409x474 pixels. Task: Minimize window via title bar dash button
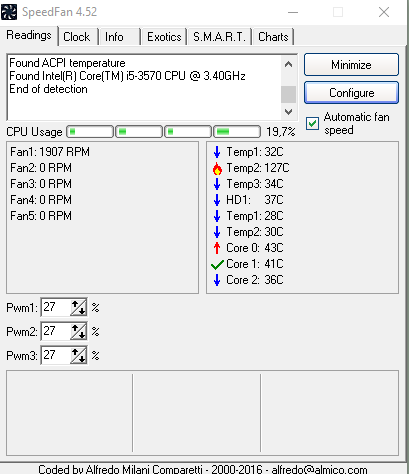(293, 12)
